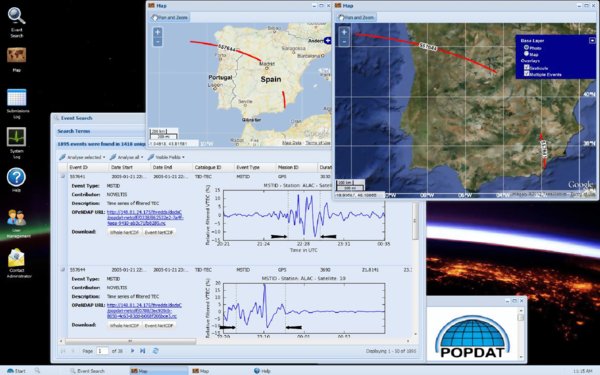Toggle the Multiple Events overlay checkbox
Viewport: 600px width, 375px height.
pos(527,73)
